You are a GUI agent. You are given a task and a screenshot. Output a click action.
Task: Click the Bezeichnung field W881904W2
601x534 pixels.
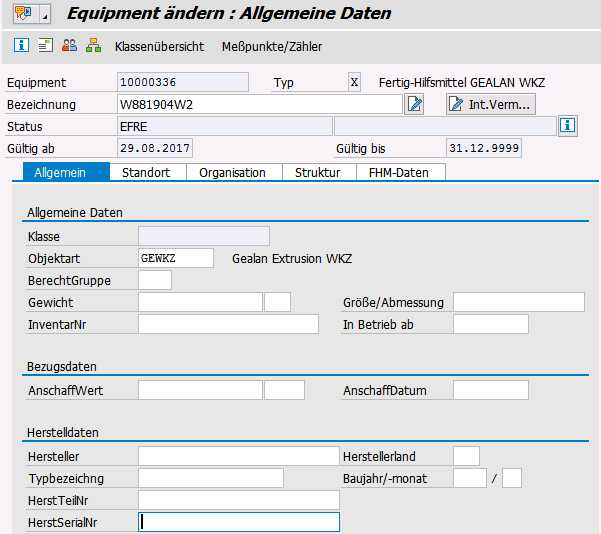click(259, 104)
